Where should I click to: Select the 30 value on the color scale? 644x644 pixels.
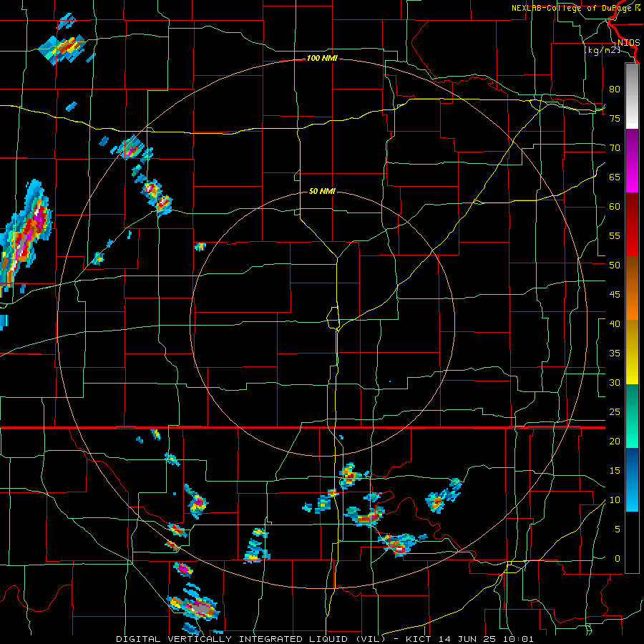(x=615, y=382)
